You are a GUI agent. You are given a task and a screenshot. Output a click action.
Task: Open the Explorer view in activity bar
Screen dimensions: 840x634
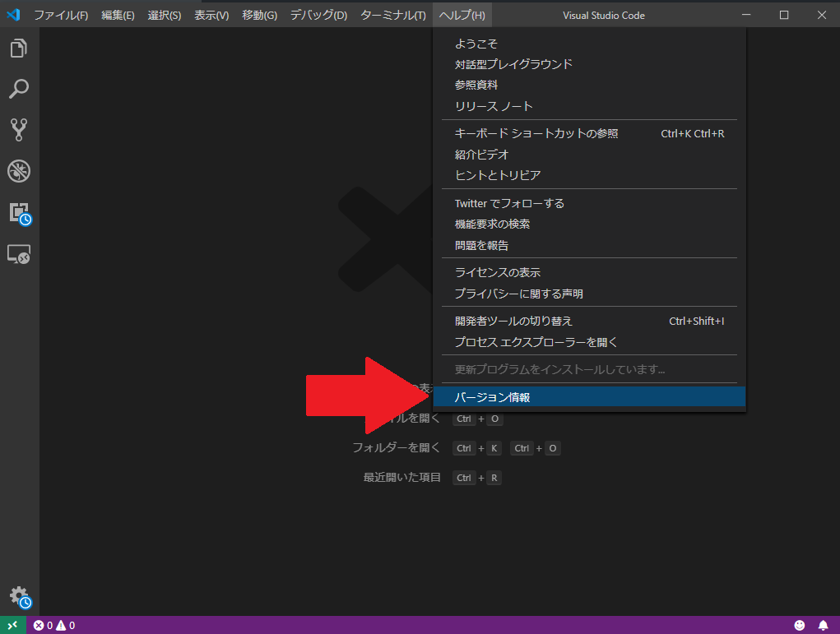click(19, 49)
